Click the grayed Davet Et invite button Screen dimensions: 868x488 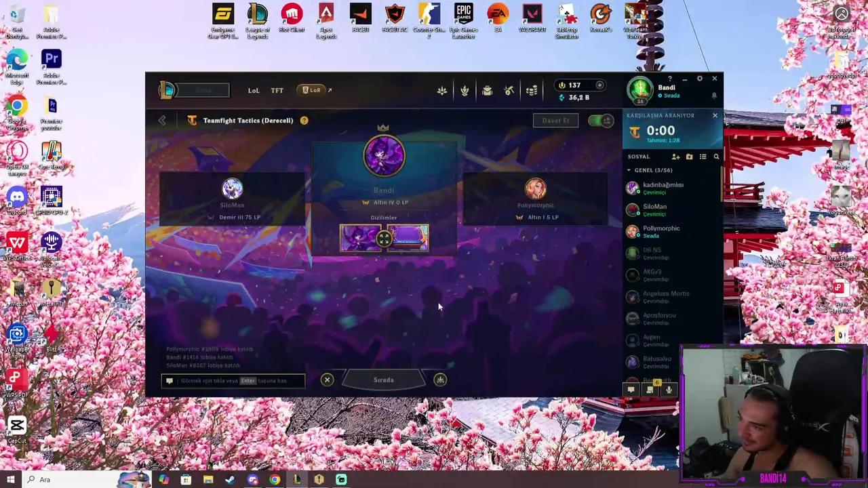(555, 121)
